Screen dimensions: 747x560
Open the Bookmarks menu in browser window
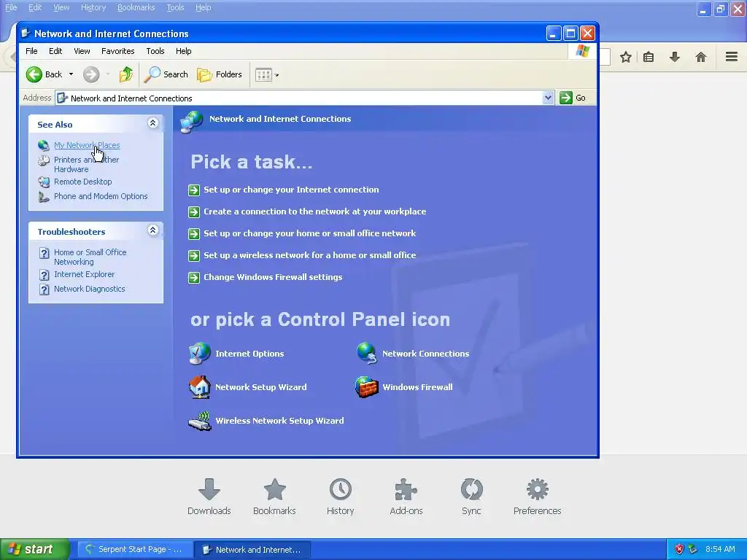[x=136, y=7]
